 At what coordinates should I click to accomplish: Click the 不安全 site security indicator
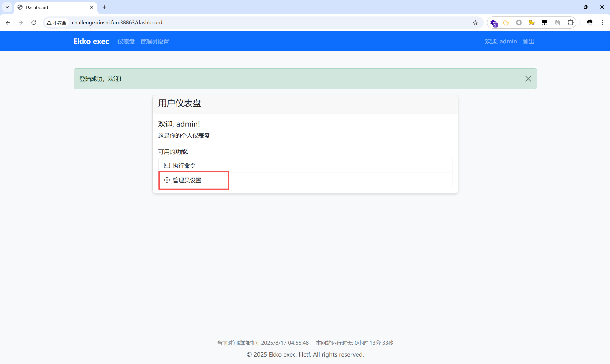57,23
